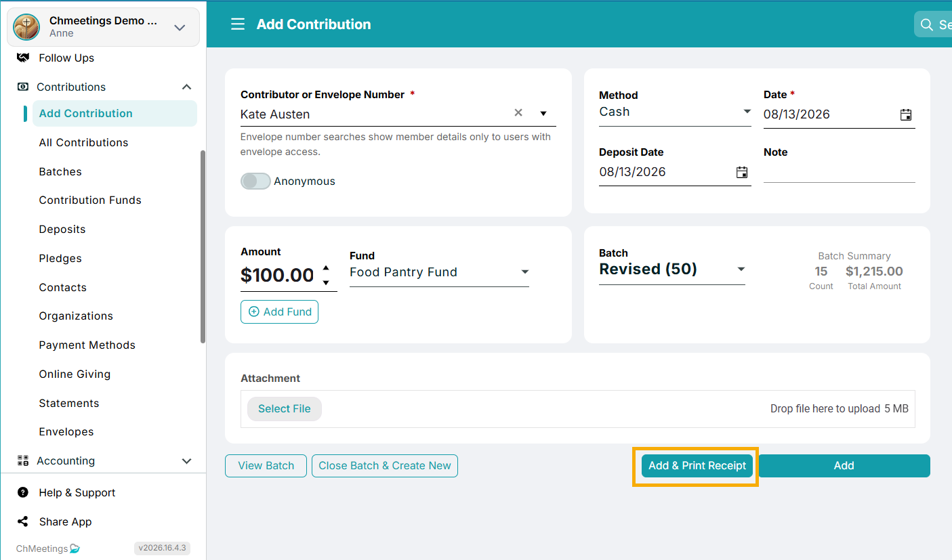Click in the Note input field

pyautogui.click(x=840, y=172)
